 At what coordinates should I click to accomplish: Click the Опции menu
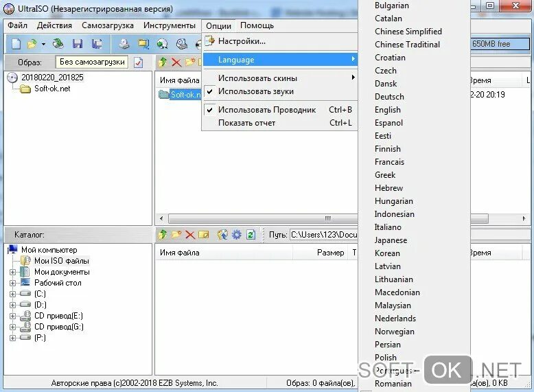click(219, 26)
